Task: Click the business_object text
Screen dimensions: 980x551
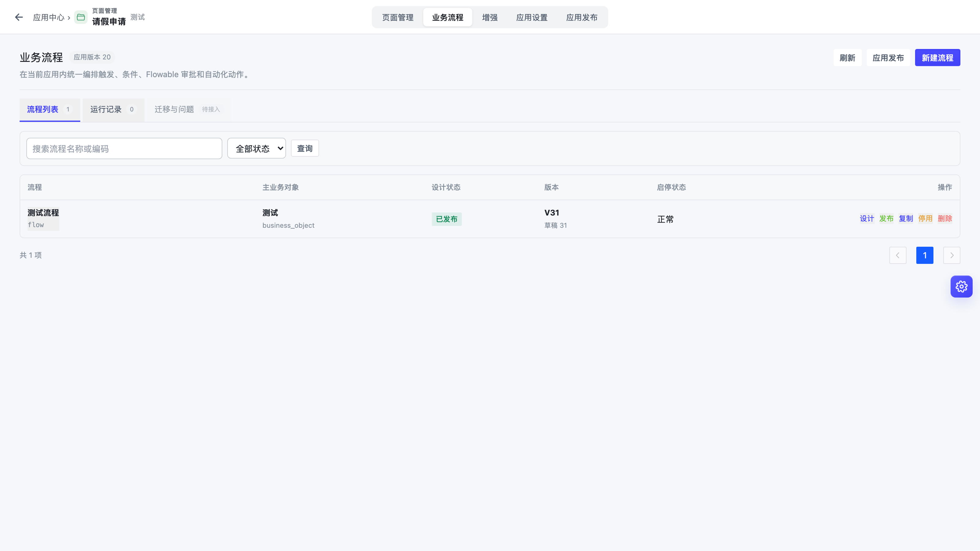Action: point(288,226)
